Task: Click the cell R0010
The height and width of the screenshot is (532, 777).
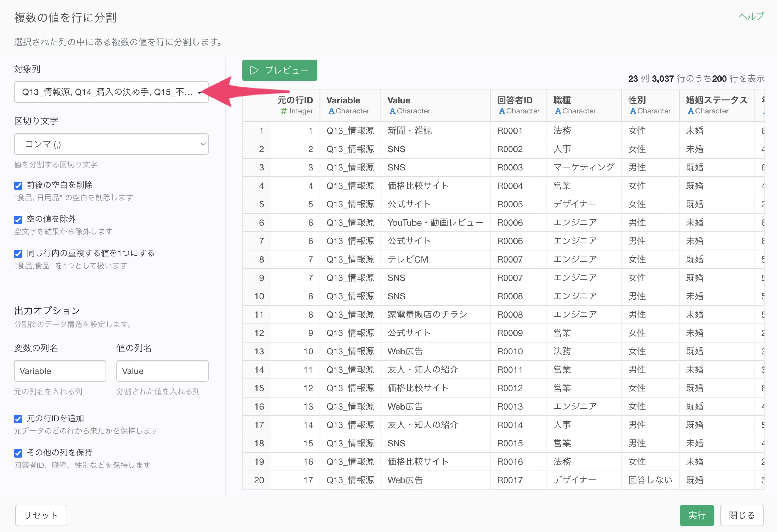Action: 518,351
